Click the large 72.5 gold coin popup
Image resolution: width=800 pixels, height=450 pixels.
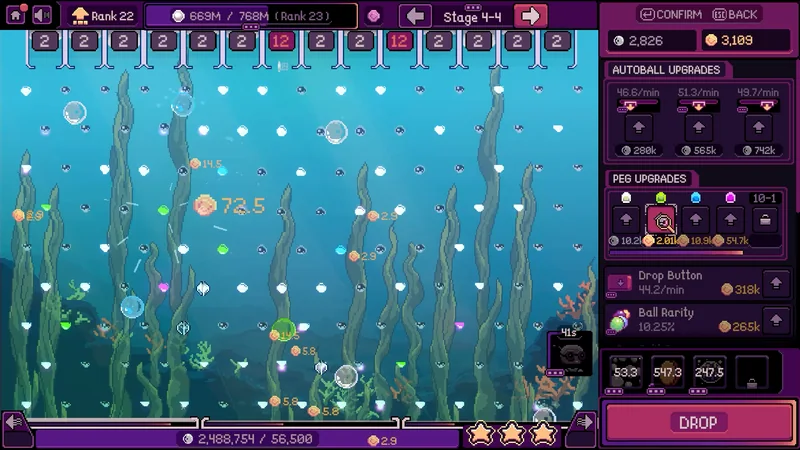(229, 206)
